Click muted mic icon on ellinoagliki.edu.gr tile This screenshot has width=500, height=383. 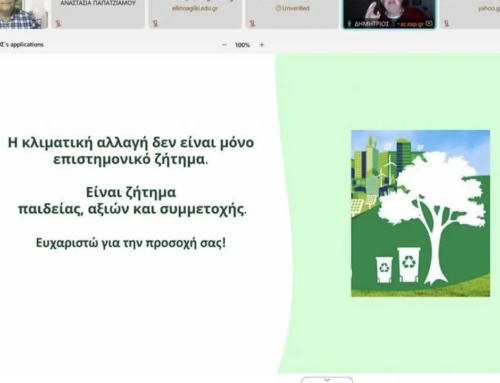[x=155, y=23]
